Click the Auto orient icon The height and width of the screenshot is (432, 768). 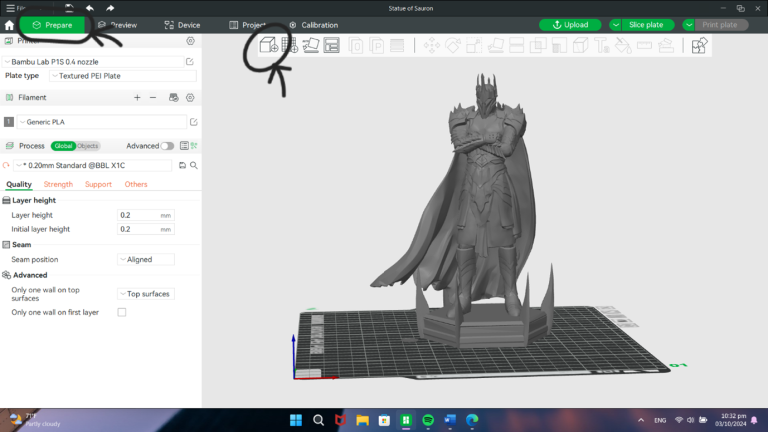point(311,45)
